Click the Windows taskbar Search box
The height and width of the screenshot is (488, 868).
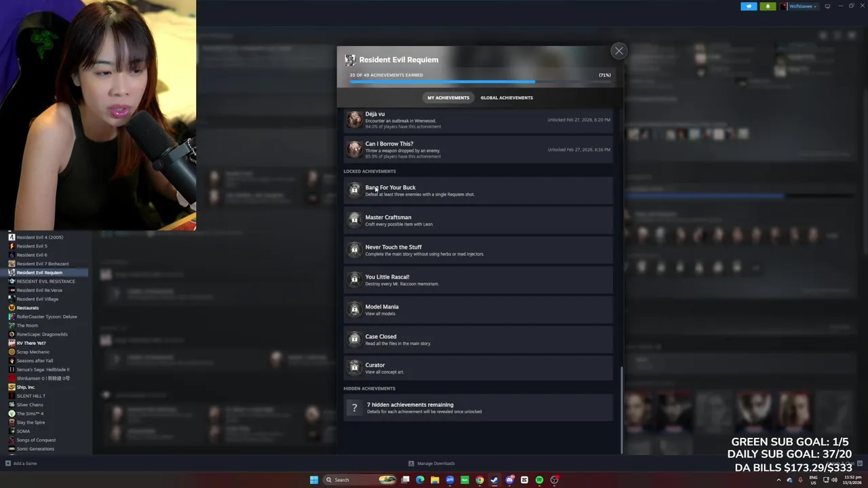pyautogui.click(x=361, y=480)
